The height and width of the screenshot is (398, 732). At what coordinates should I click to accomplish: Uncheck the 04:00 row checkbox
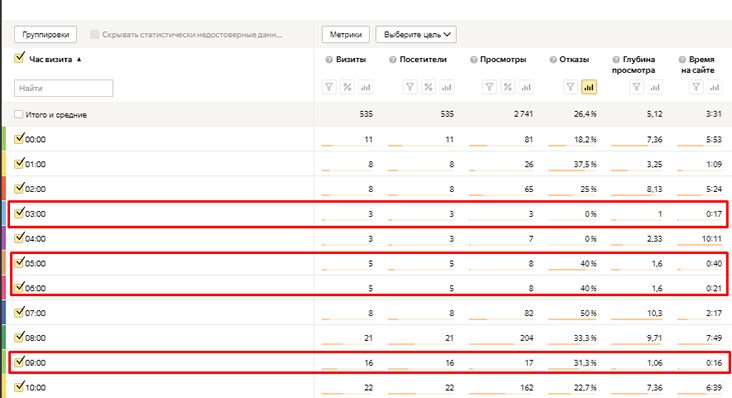[x=19, y=237]
